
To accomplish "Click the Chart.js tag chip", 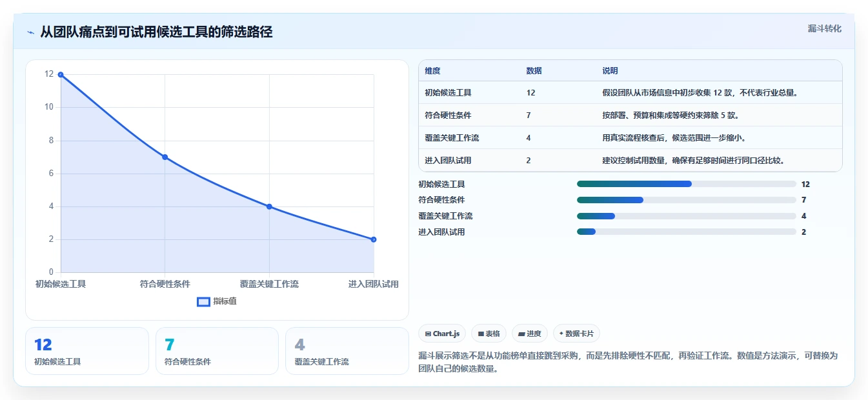I will pyautogui.click(x=442, y=334).
